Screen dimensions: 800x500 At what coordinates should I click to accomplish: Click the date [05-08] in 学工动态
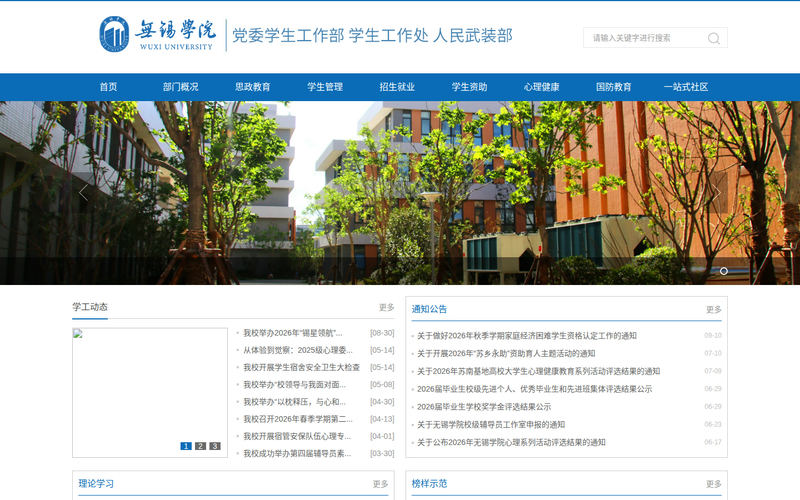click(382, 385)
